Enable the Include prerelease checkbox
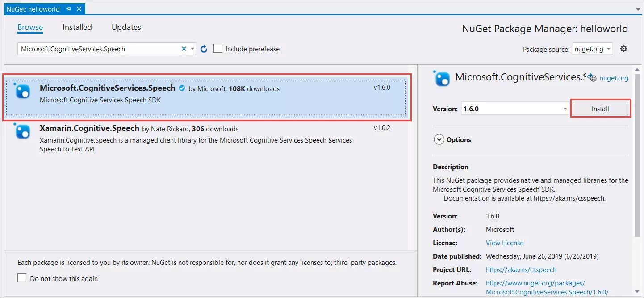 pos(218,49)
